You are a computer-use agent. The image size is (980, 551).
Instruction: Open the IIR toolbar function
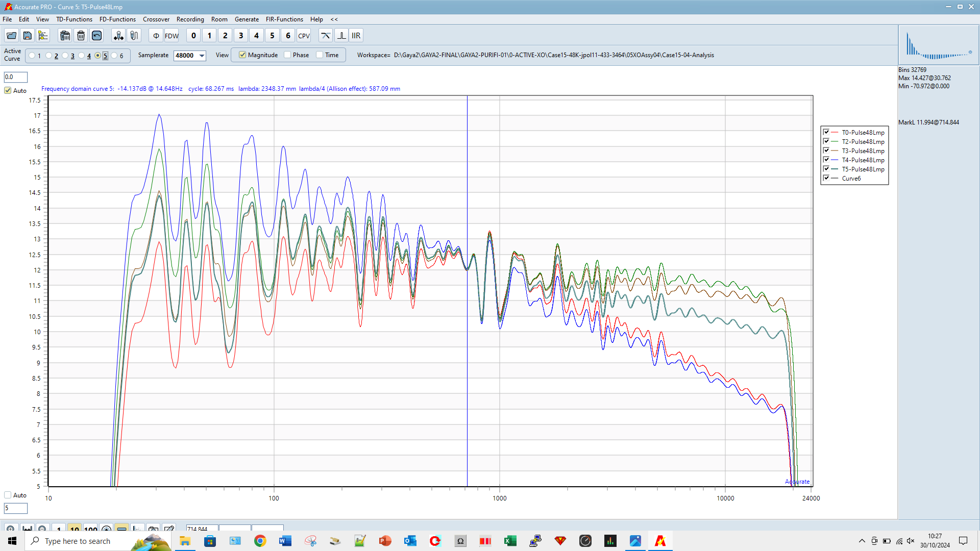[x=356, y=36]
